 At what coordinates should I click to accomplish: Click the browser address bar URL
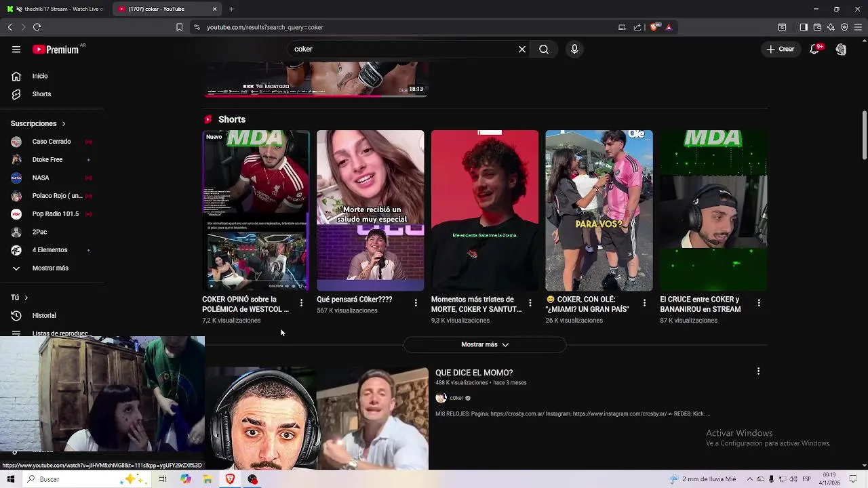pos(265,27)
